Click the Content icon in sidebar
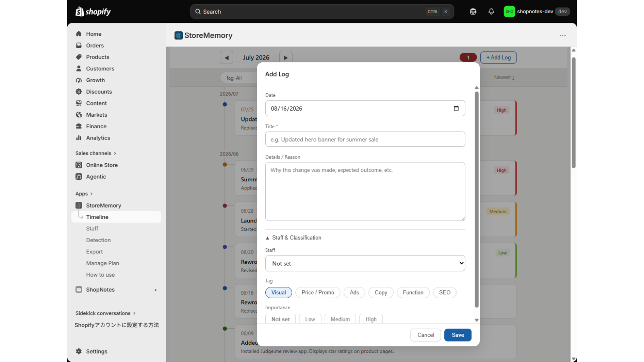 pyautogui.click(x=79, y=103)
